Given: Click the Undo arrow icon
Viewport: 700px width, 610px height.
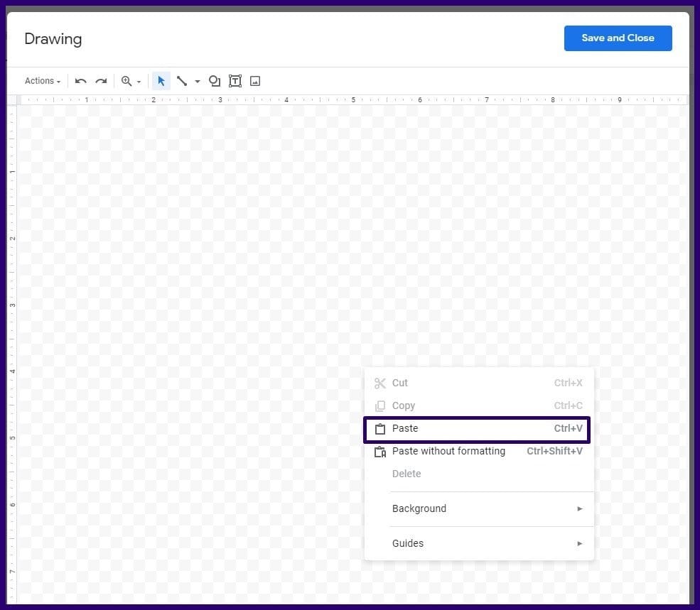Looking at the screenshot, I should [x=81, y=81].
